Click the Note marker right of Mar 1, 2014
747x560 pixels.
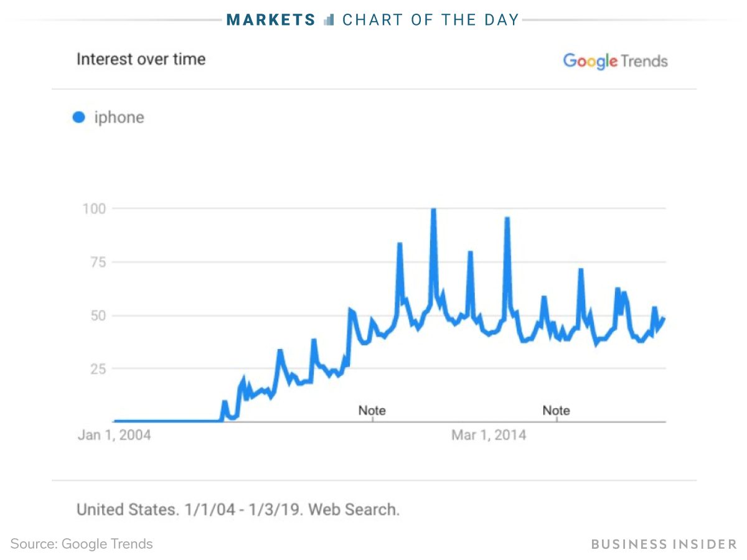tap(556, 411)
